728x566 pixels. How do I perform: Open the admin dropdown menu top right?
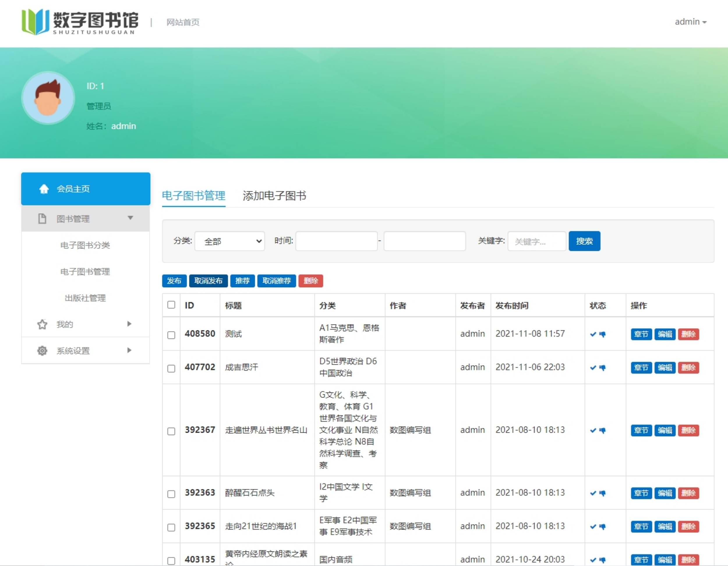[690, 22]
